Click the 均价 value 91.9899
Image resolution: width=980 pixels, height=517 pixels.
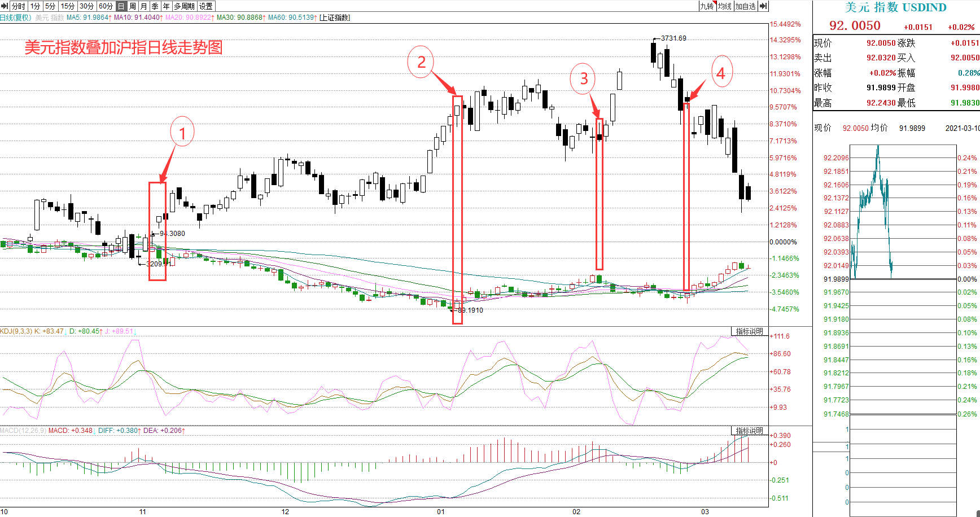(x=912, y=128)
